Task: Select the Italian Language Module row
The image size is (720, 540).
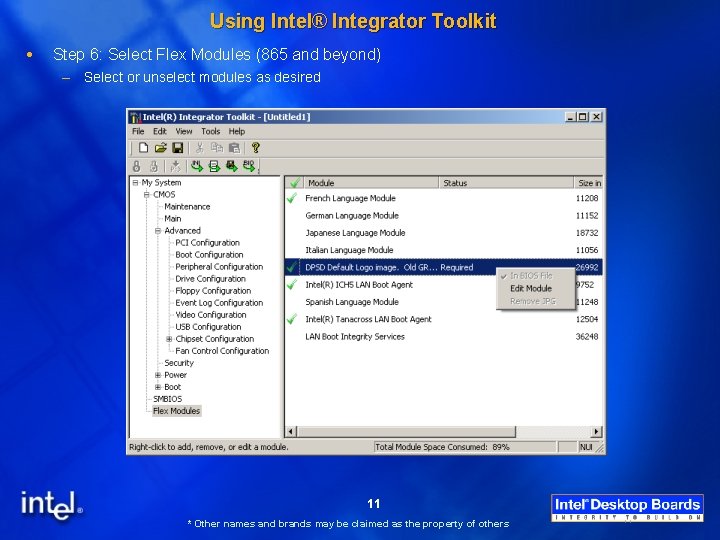Action: point(444,250)
